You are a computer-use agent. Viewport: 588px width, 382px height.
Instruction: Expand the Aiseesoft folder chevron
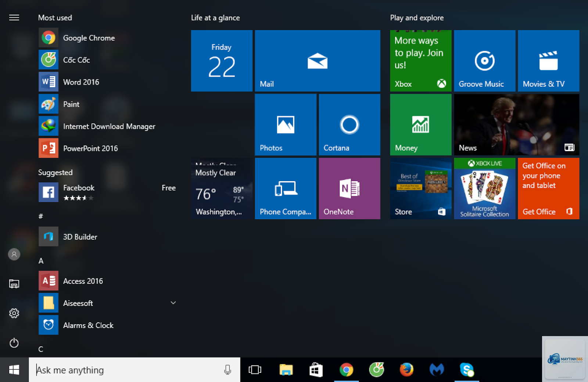(173, 303)
